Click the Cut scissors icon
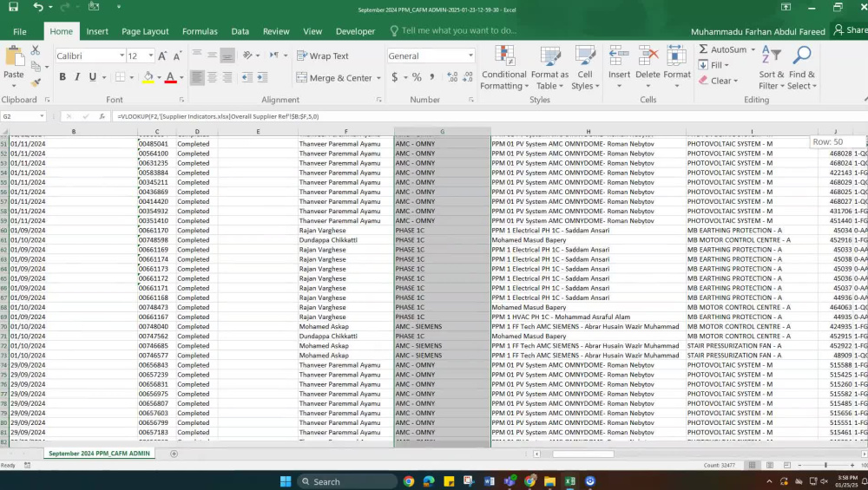Screen dimensions: 868x490 click(x=36, y=50)
